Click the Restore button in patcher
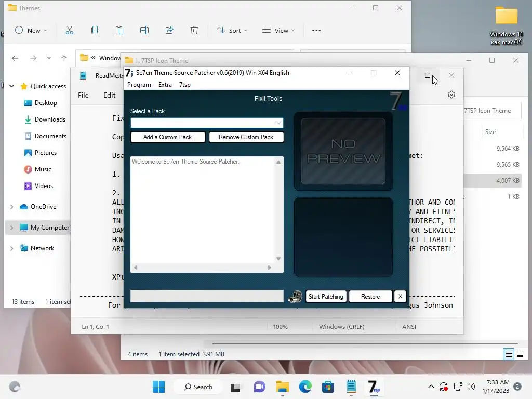This screenshot has height=399, width=532. point(370,297)
